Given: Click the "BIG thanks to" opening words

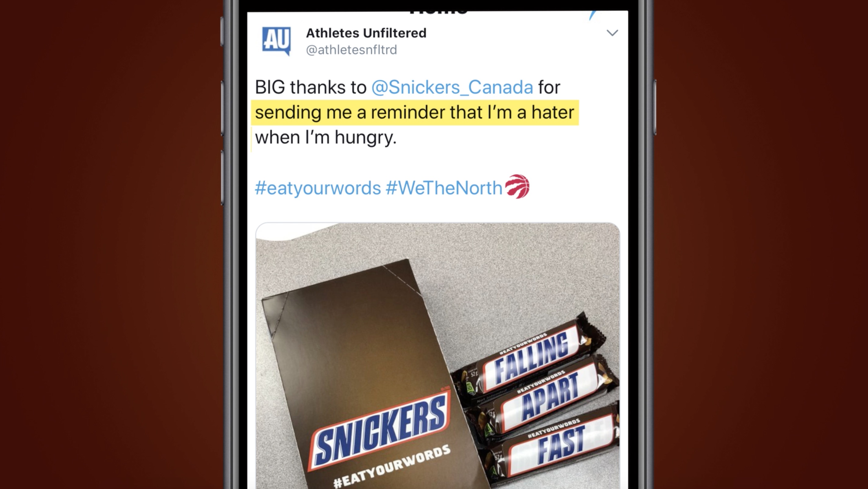Looking at the screenshot, I should coord(311,87).
